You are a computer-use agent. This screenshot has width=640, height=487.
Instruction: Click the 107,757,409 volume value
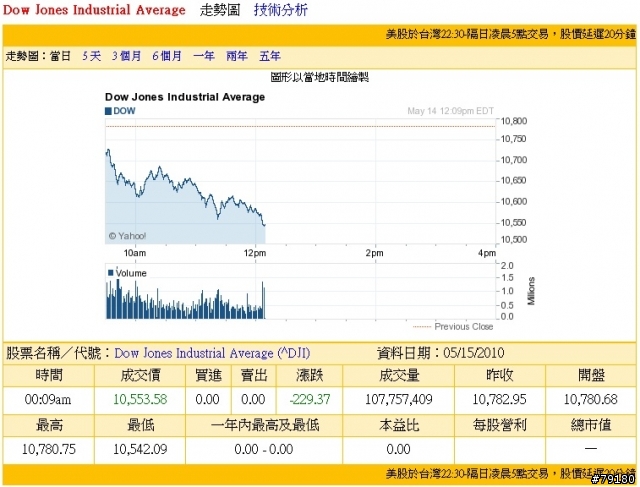(399, 399)
